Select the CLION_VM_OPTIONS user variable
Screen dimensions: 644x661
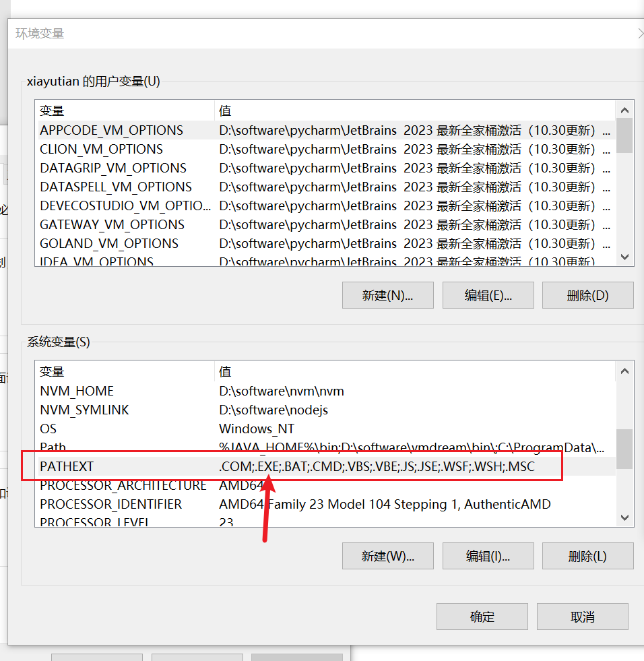click(x=101, y=149)
